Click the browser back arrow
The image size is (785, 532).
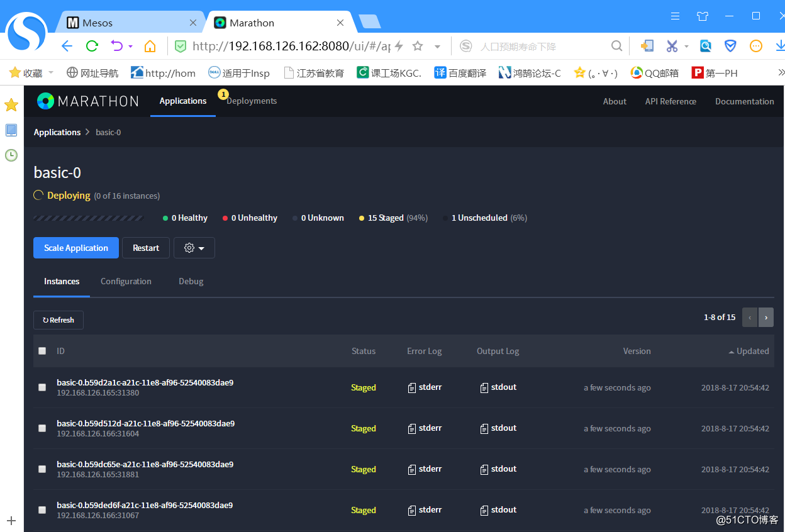click(67, 46)
